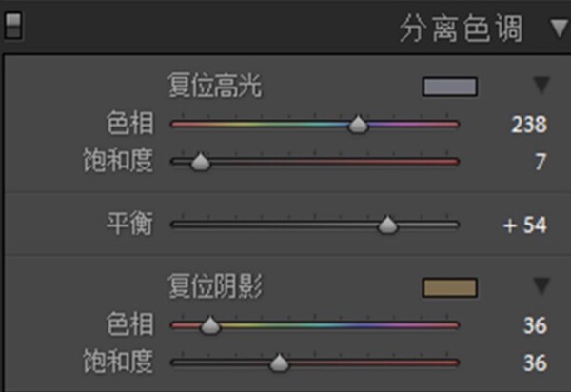The width and height of the screenshot is (571, 392).
Task: Open the highlights color swatch picker
Action: pos(450,87)
